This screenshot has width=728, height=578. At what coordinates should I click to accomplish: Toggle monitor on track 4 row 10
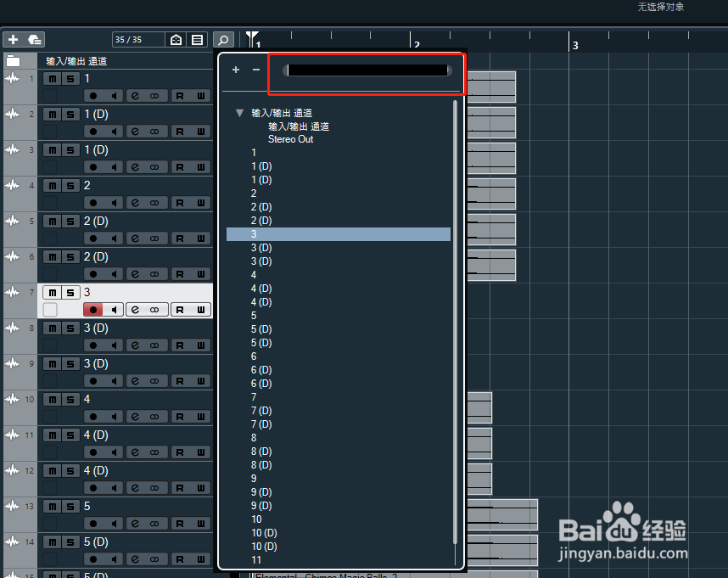click(x=114, y=417)
